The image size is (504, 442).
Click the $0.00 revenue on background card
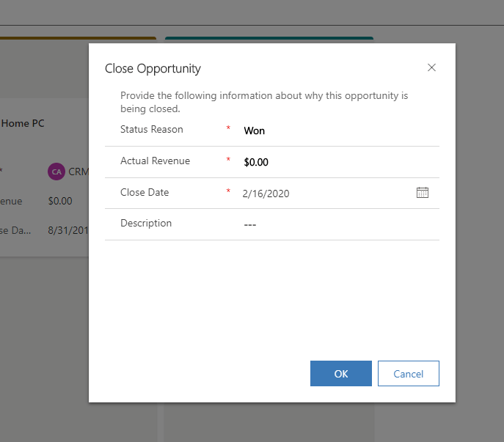[x=60, y=201]
